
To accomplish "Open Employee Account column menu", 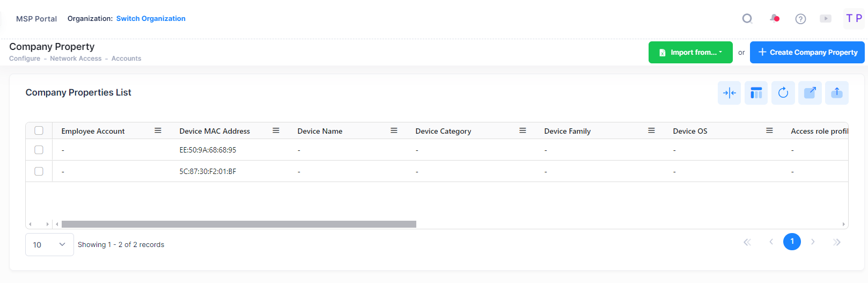I will (158, 130).
